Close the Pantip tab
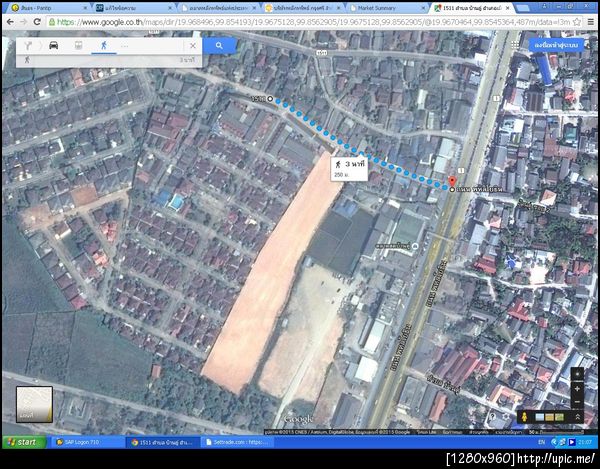The width and height of the screenshot is (600, 469). pos(85,8)
